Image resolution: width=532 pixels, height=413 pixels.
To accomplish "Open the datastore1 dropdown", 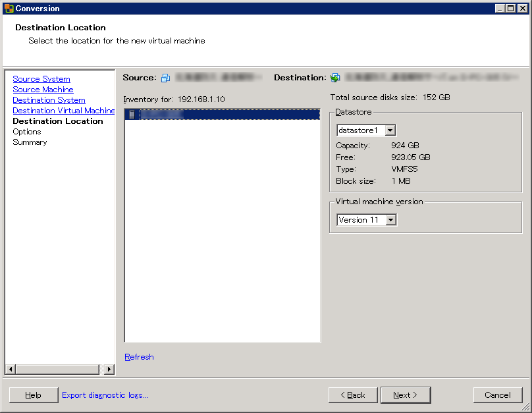I will (390, 130).
